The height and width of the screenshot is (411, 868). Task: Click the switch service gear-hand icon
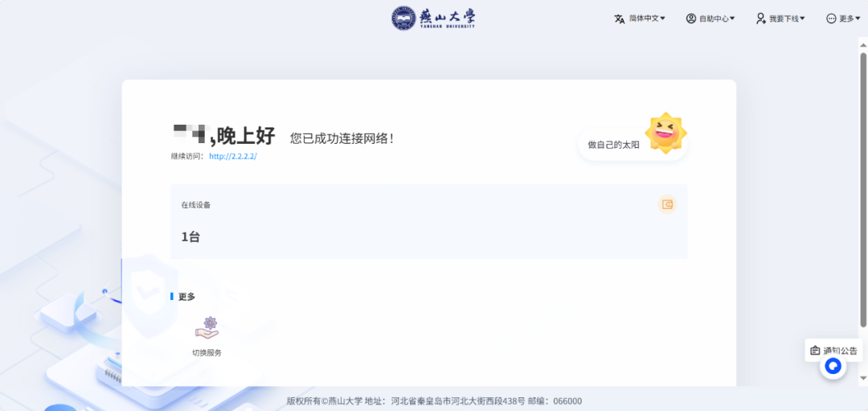point(207,328)
